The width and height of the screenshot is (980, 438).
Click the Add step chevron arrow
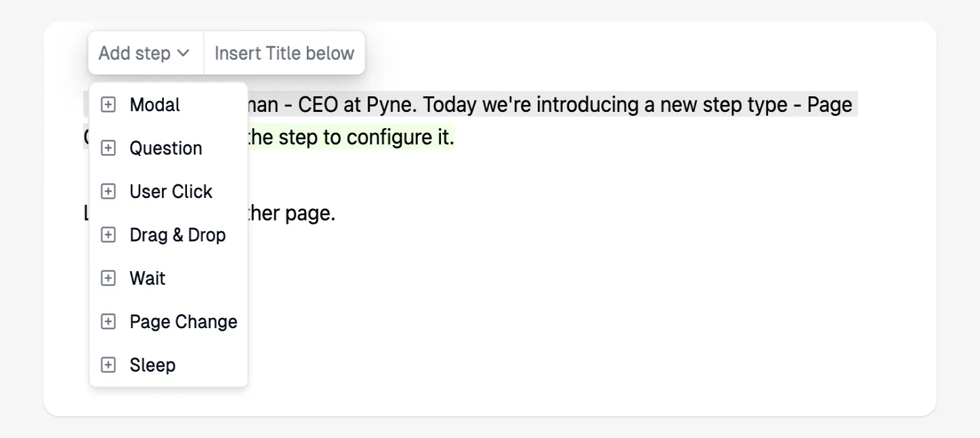183,52
